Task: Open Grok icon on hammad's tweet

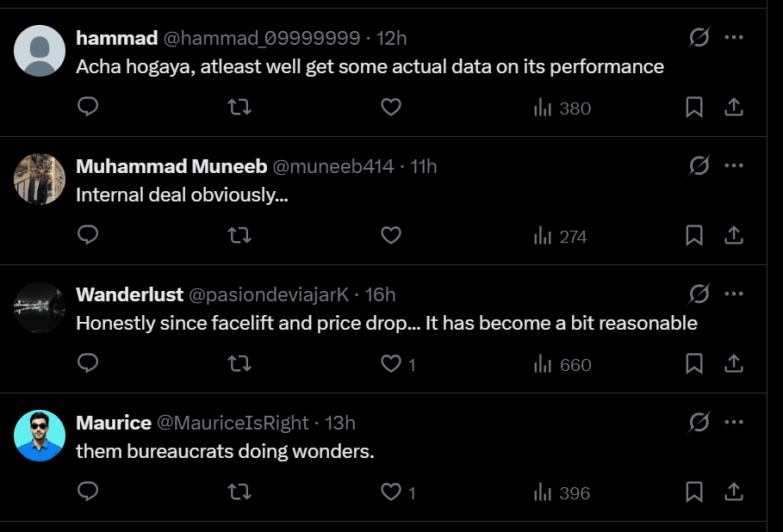Action: pos(699,38)
